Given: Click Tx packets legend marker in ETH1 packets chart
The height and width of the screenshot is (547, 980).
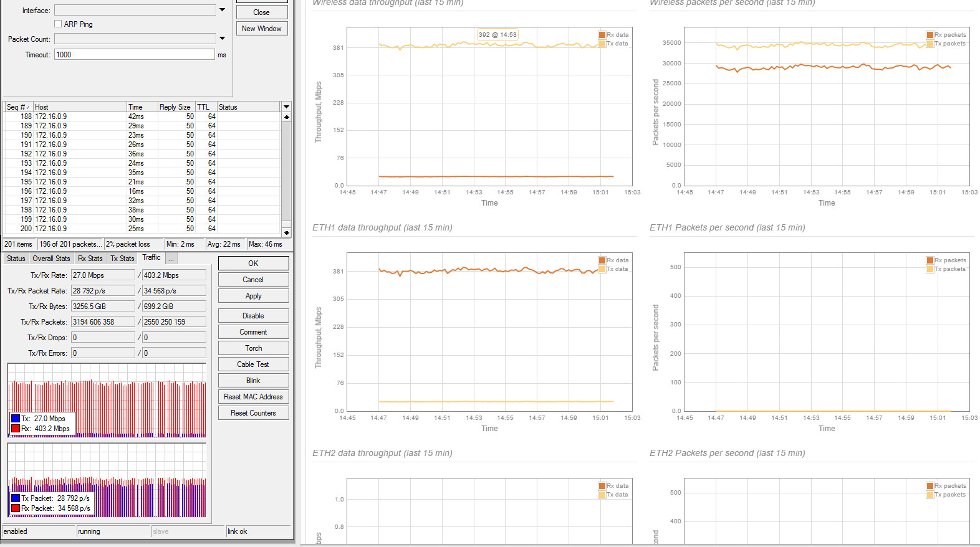Looking at the screenshot, I should pyautogui.click(x=930, y=269).
